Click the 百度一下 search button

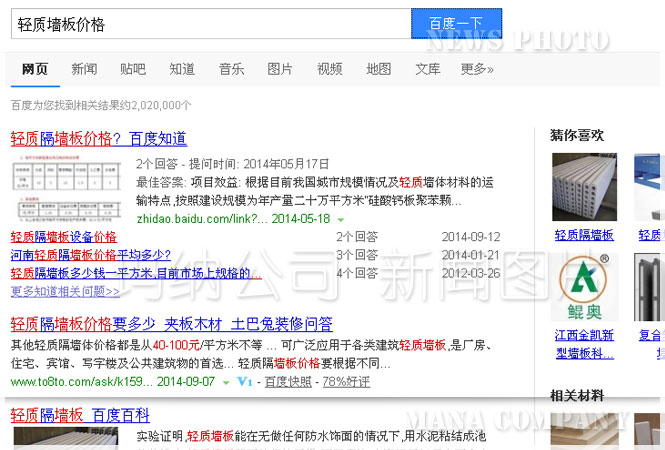point(456,23)
